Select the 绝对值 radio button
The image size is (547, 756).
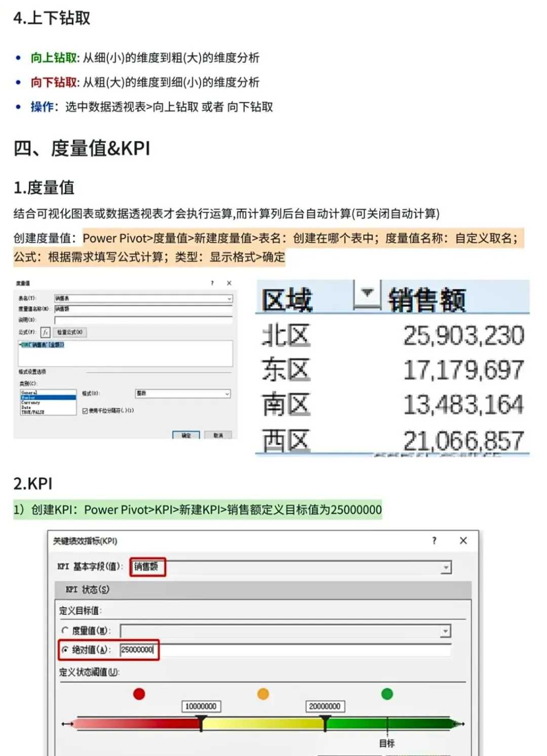(65, 650)
